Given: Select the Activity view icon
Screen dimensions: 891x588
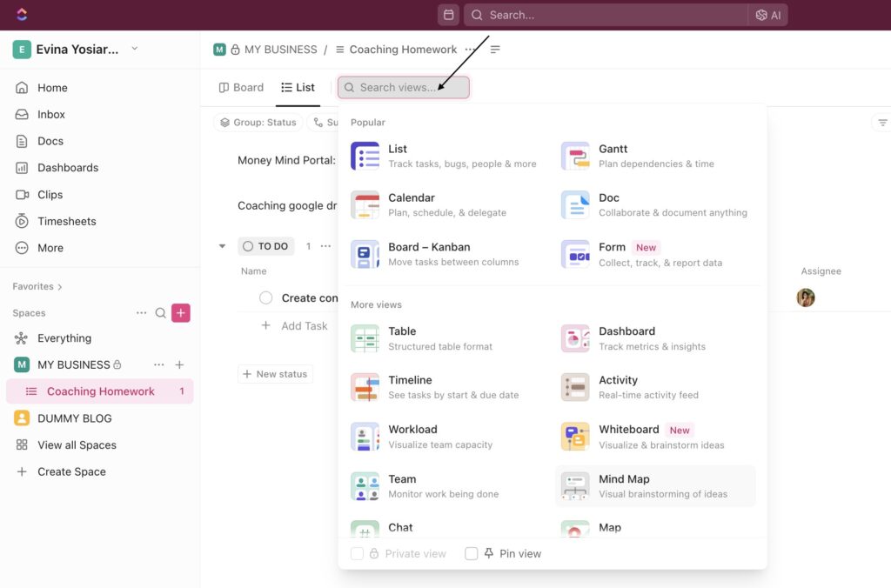Looking at the screenshot, I should (575, 387).
